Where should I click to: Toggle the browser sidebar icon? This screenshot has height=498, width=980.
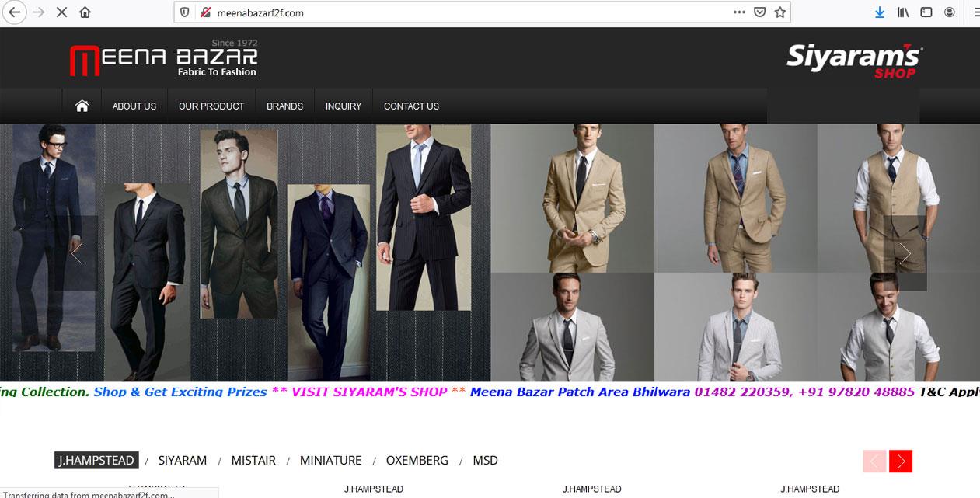point(926,12)
